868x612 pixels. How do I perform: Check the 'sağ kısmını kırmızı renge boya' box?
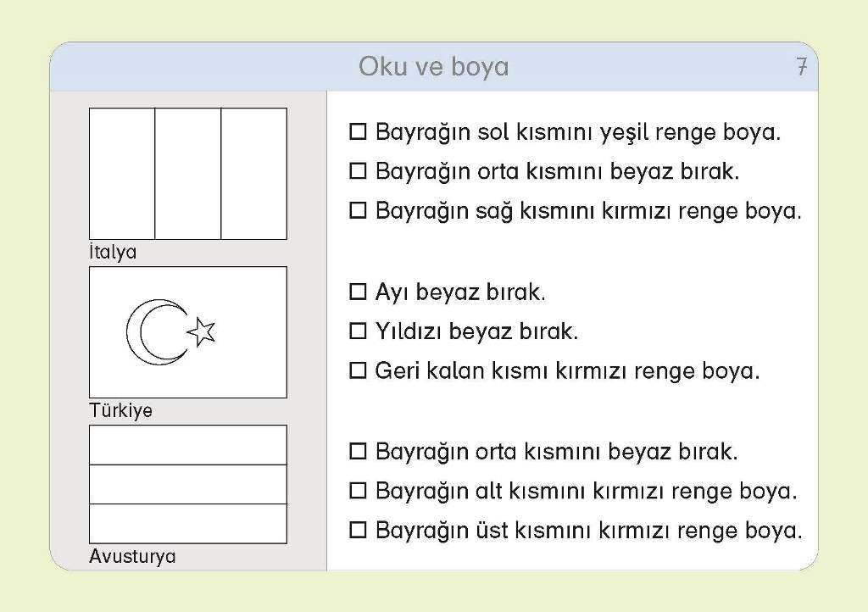click(x=358, y=210)
